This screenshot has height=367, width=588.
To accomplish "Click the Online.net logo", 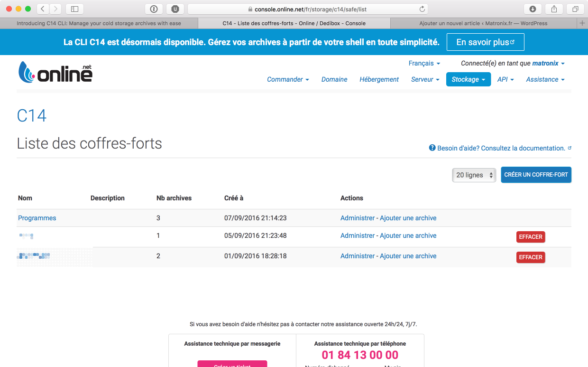I will [x=55, y=72].
